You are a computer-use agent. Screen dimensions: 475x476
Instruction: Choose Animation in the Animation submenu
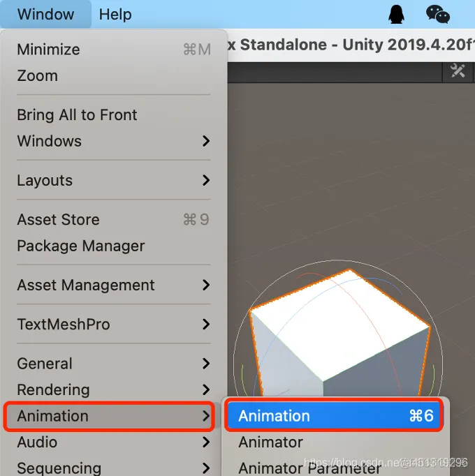[335, 415]
